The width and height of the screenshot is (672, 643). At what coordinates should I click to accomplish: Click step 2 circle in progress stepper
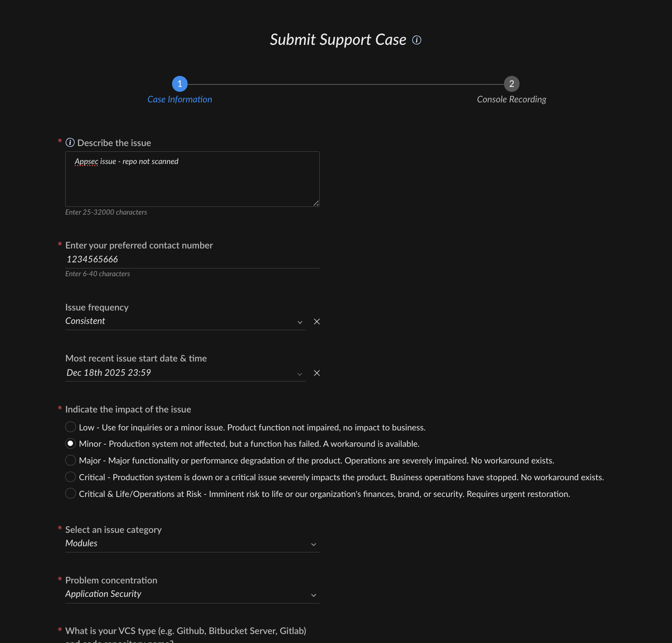pos(511,84)
